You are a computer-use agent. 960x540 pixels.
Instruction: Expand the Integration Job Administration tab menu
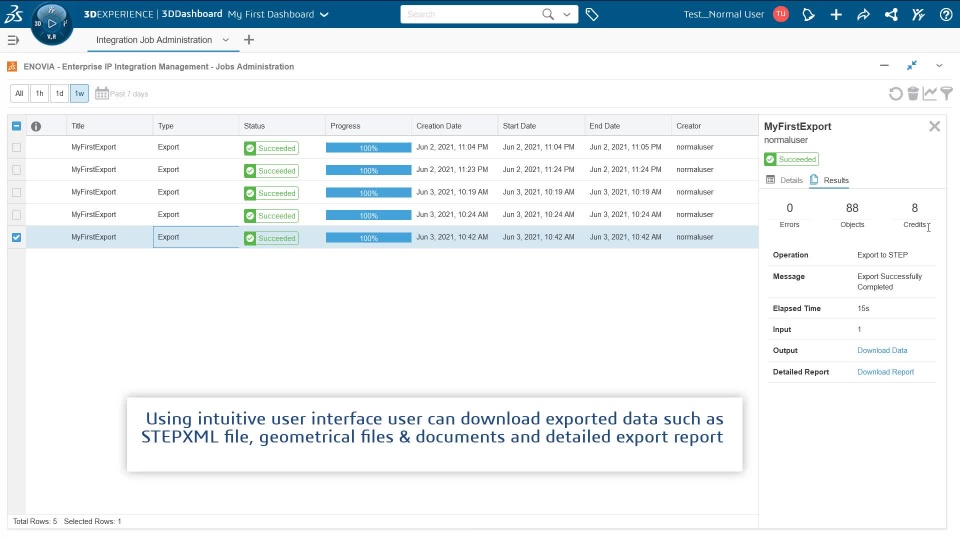[225, 40]
